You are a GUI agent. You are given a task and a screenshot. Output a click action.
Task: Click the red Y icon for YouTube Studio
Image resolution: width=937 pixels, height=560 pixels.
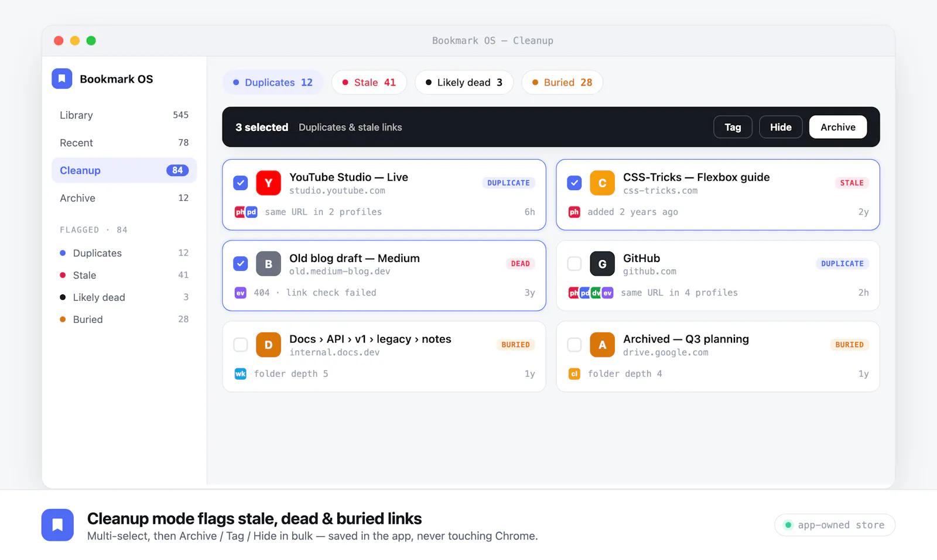point(268,183)
